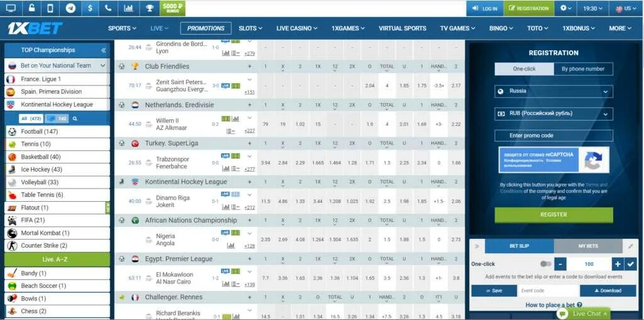Open the SLOTS menu
Screen dimensions: 644x320
(x=250, y=28)
